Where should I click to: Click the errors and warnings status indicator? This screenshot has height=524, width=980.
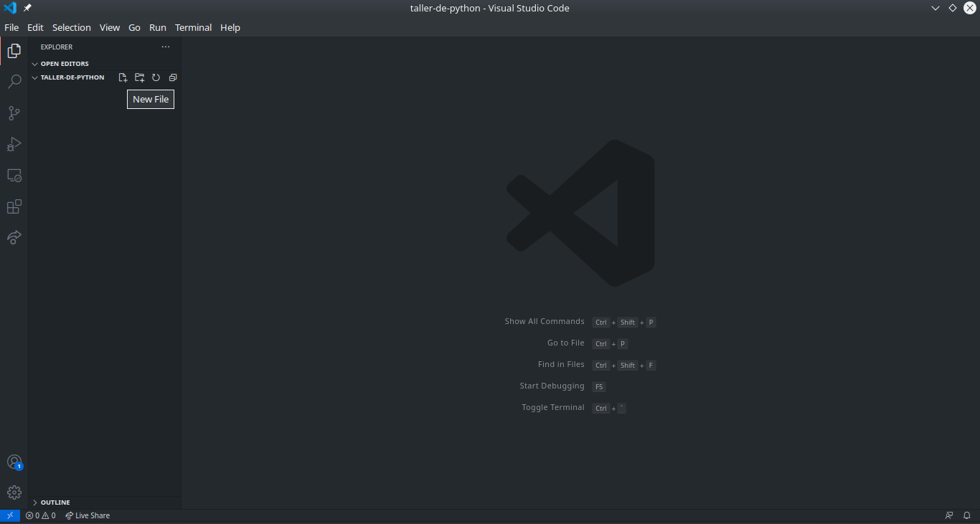click(40, 515)
